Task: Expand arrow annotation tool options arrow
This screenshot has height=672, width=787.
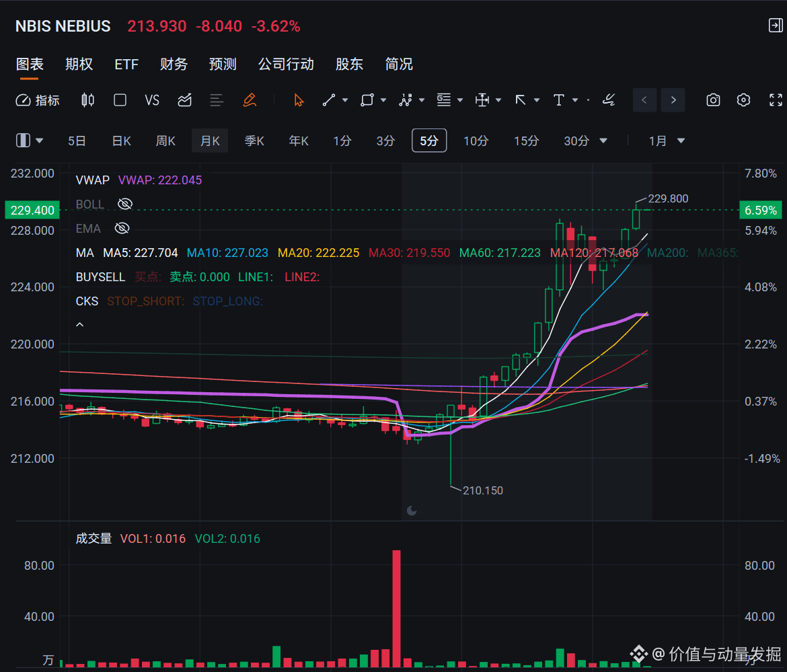Action: (x=537, y=100)
